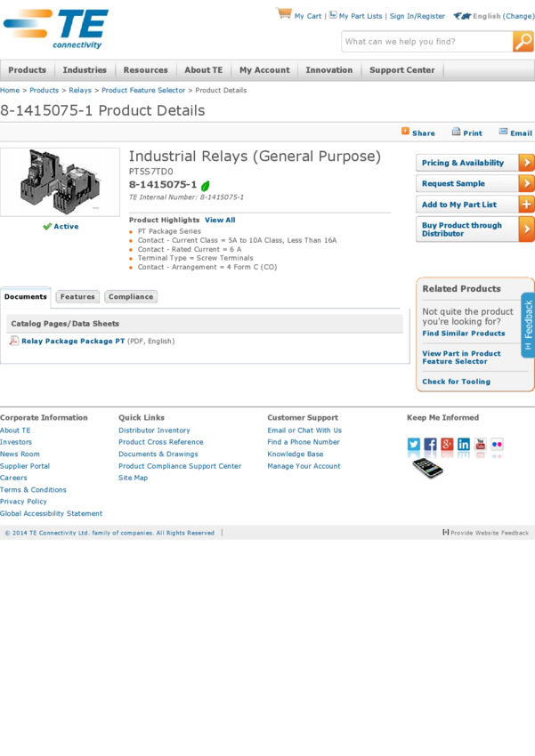The image size is (535, 756).
Task: Open Global Accessibility Statement link
Action: pyautogui.click(x=51, y=513)
